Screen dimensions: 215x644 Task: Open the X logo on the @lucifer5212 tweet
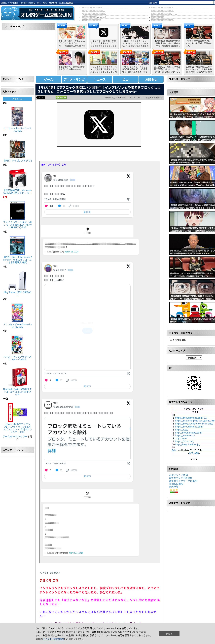128,176
